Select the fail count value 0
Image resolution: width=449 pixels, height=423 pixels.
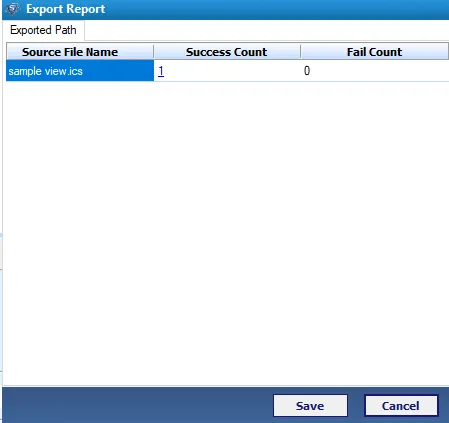pos(307,71)
